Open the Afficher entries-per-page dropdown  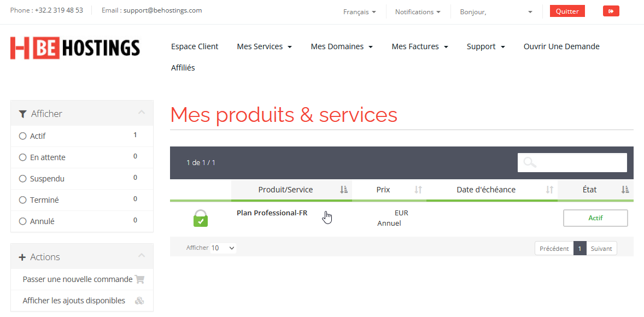pos(223,248)
